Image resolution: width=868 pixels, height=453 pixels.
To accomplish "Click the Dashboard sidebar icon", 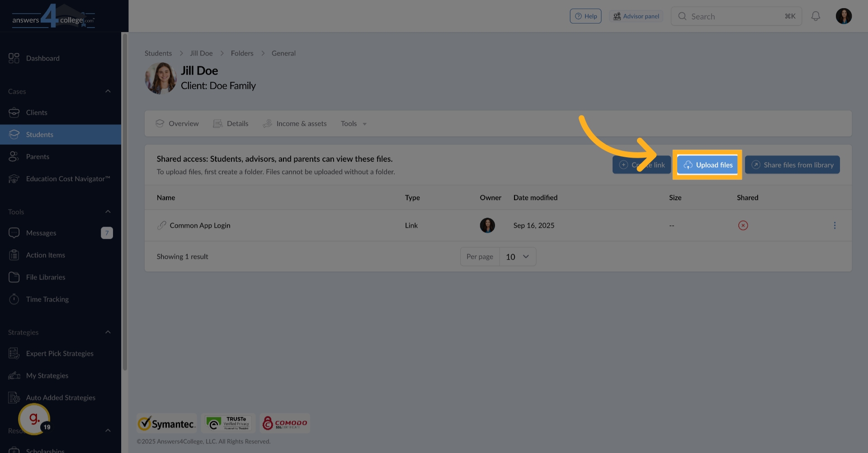I will [14, 58].
